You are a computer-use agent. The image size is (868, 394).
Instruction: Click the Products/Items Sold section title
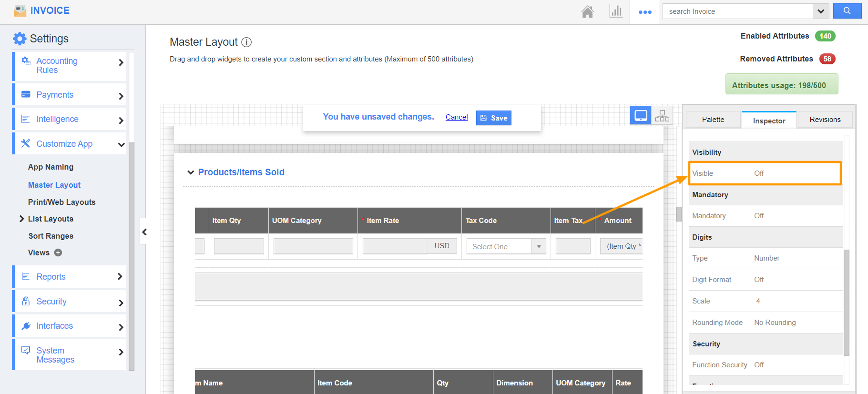click(x=241, y=172)
